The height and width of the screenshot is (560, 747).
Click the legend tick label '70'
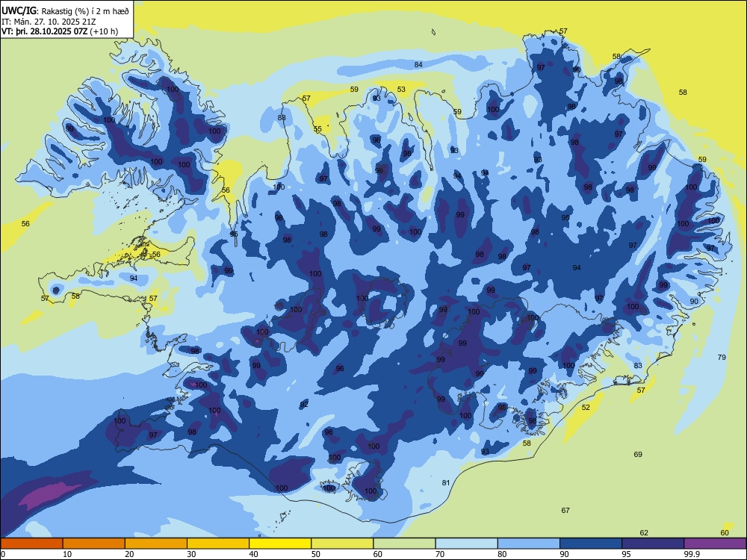point(440,554)
